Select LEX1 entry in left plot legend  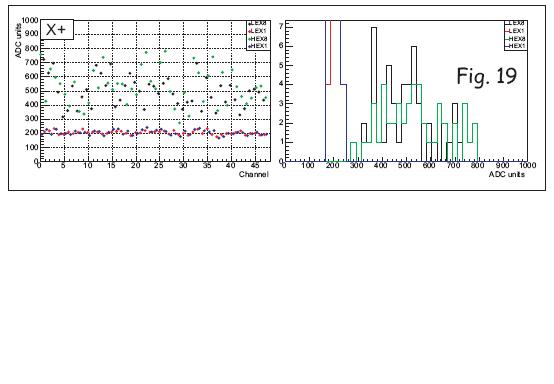(x=258, y=31)
